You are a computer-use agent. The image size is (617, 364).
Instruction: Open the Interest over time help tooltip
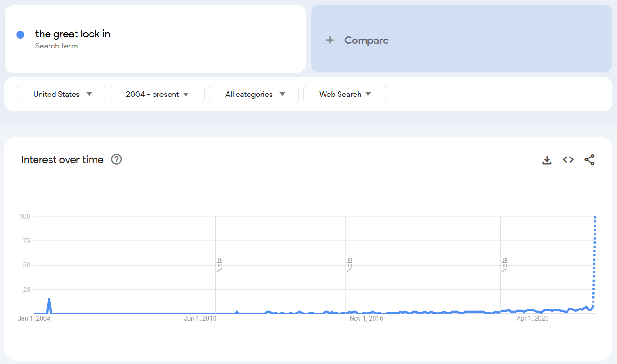click(116, 159)
